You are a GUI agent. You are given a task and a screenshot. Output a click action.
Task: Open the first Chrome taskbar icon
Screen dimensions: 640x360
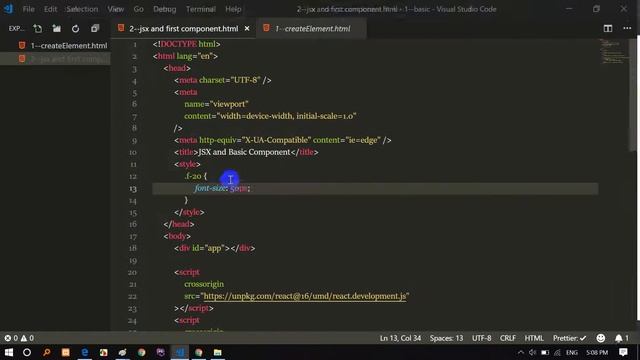tap(142, 352)
